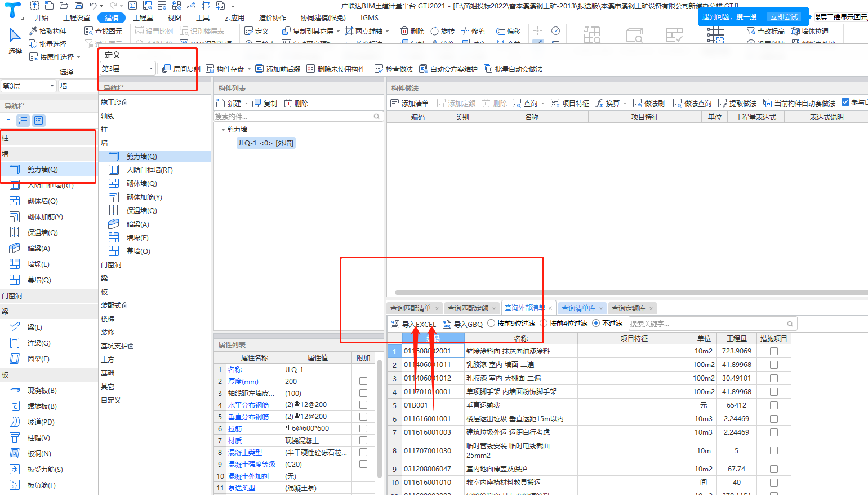The image size is (868, 495).
Task: Click the 定义 define icon in ribbon
Action: pyautogui.click(x=256, y=31)
